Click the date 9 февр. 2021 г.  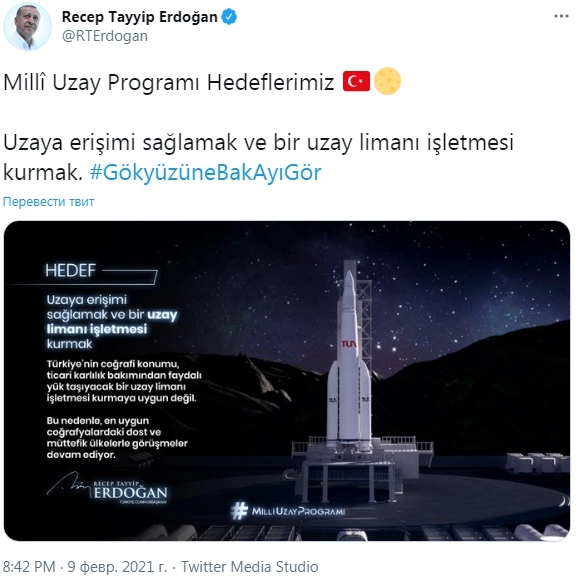click(117, 566)
